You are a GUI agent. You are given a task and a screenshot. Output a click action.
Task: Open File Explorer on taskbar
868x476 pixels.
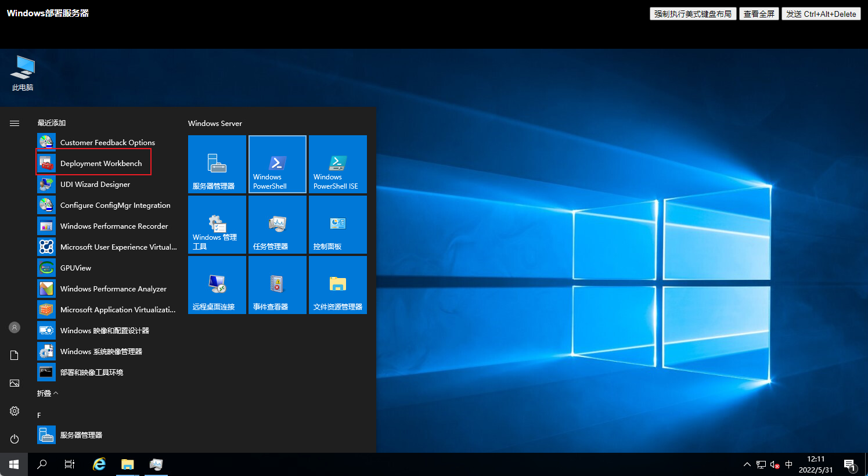128,464
